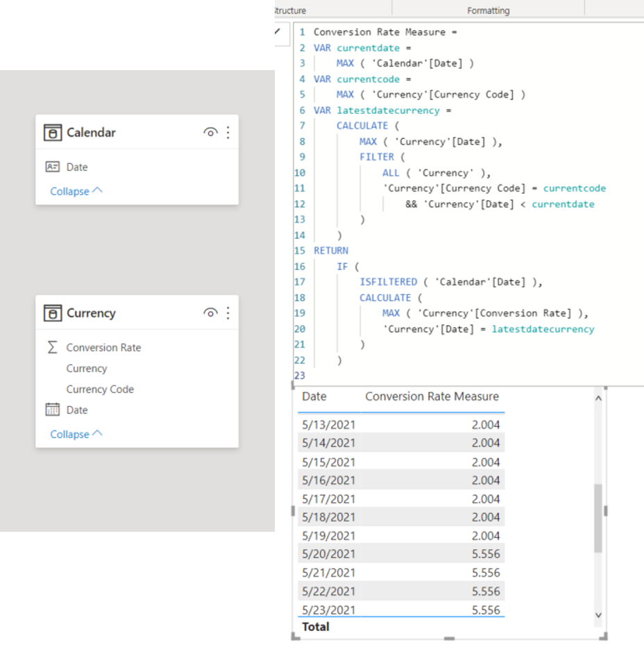Click the latestdatecurrency reference on line 20
Image resolution: width=644 pixels, height=656 pixels.
[543, 329]
